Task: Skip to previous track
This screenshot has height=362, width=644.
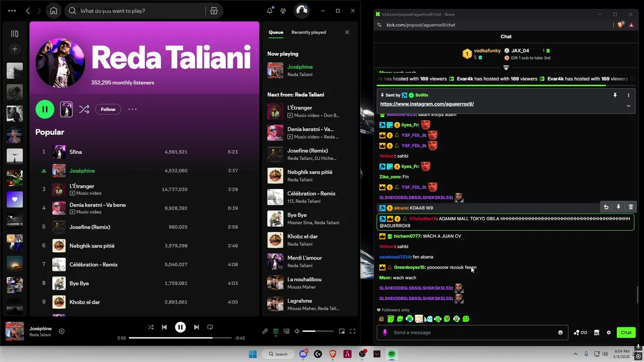Action: (164, 327)
